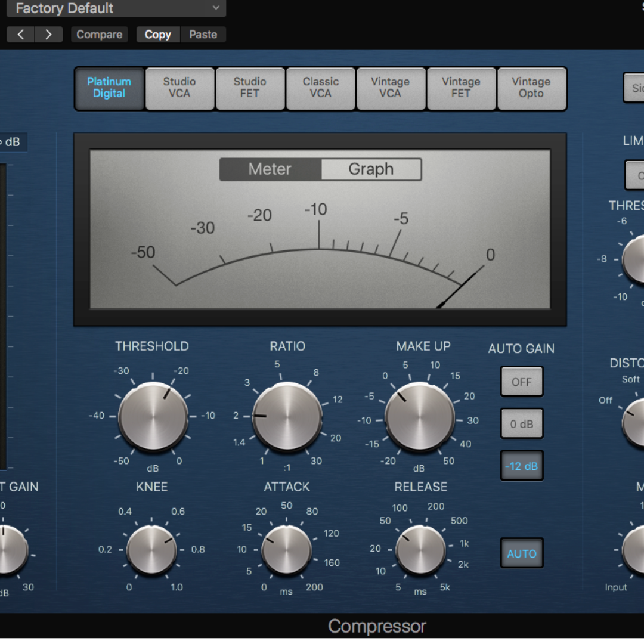
Task: Paste the copied plugin settings
Action: pyautogui.click(x=203, y=34)
